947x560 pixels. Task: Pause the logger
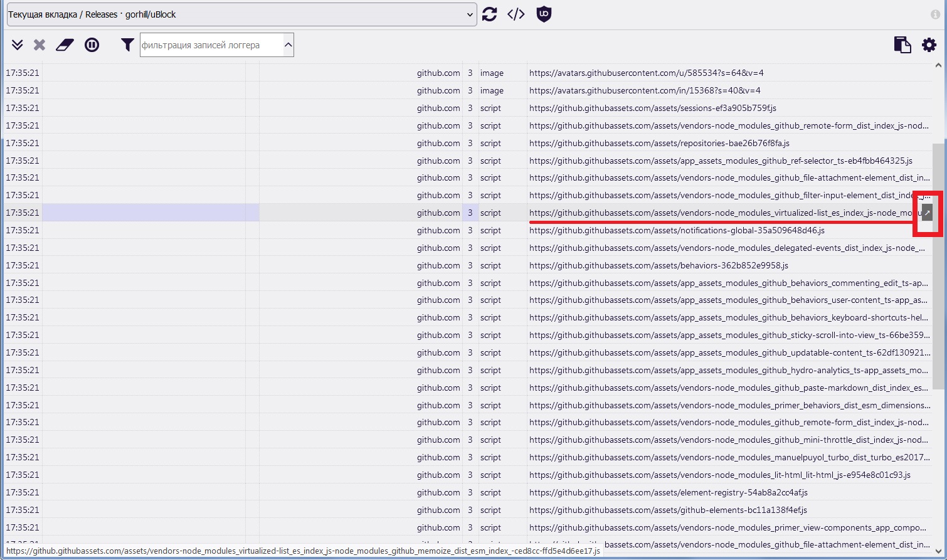(x=92, y=45)
